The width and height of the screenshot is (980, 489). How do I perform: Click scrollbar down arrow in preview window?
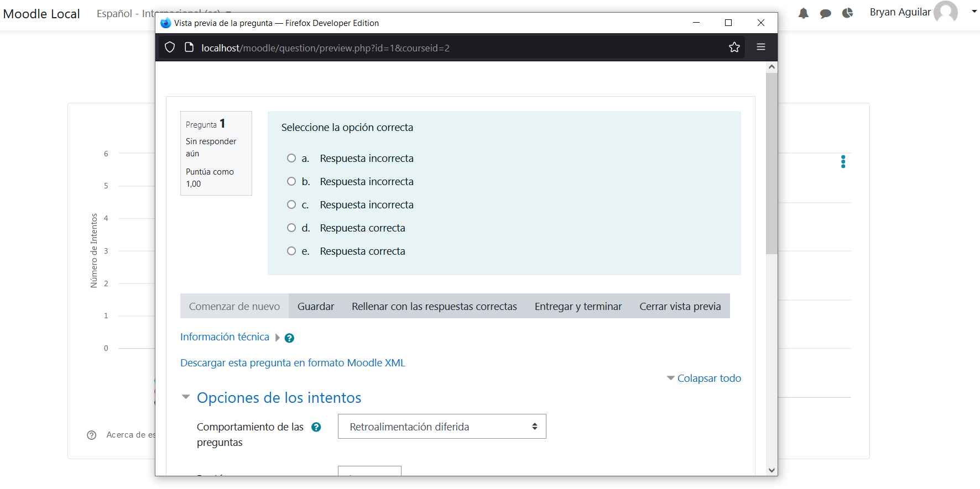pos(772,470)
